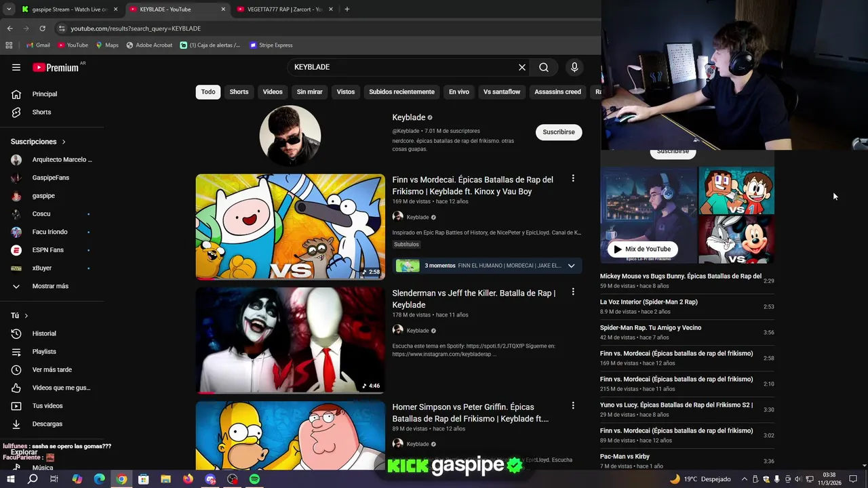Click the Windows Start button
This screenshot has width=868, height=488.
[x=10, y=479]
